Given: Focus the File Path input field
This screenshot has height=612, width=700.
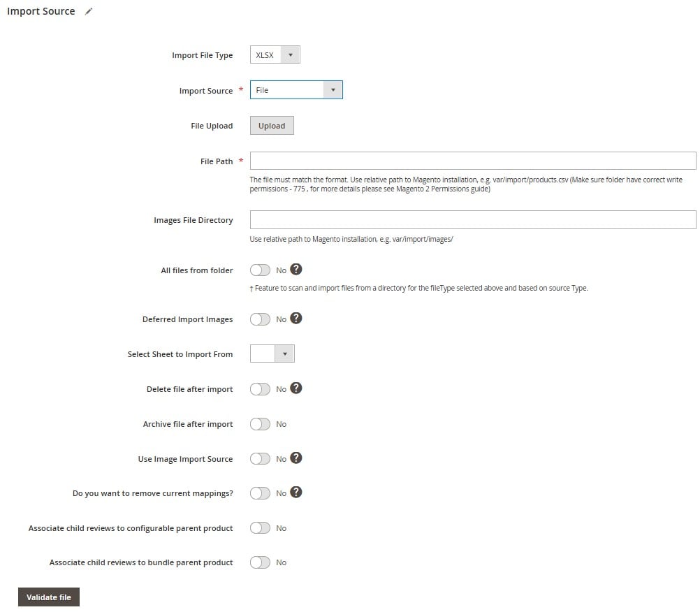Looking at the screenshot, I should (x=473, y=161).
